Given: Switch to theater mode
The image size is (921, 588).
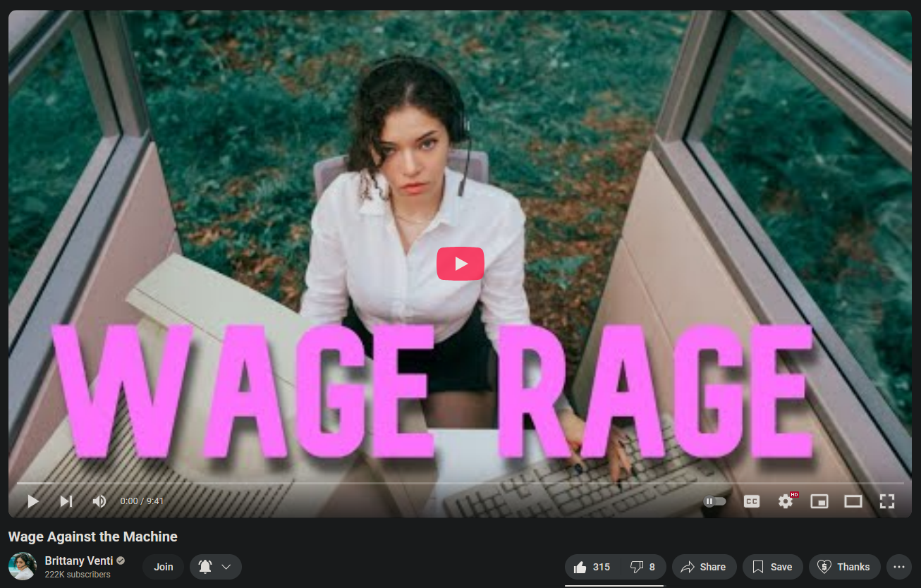Looking at the screenshot, I should tap(853, 501).
